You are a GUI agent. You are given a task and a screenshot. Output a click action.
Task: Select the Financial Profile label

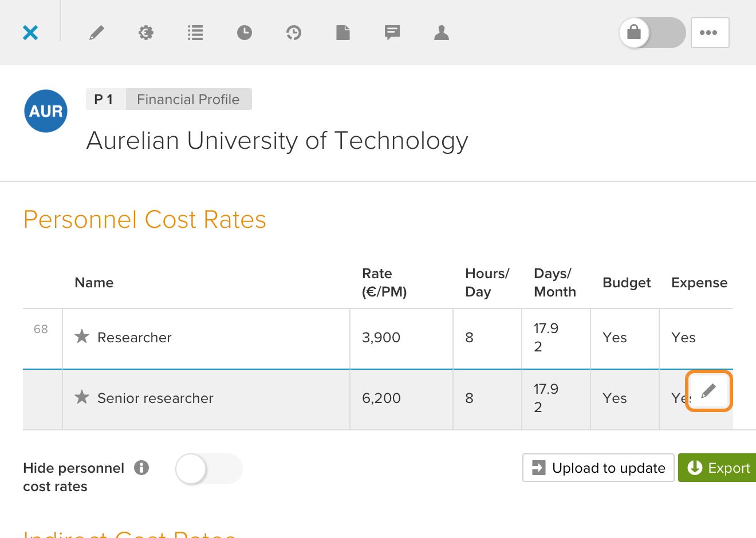point(188,99)
